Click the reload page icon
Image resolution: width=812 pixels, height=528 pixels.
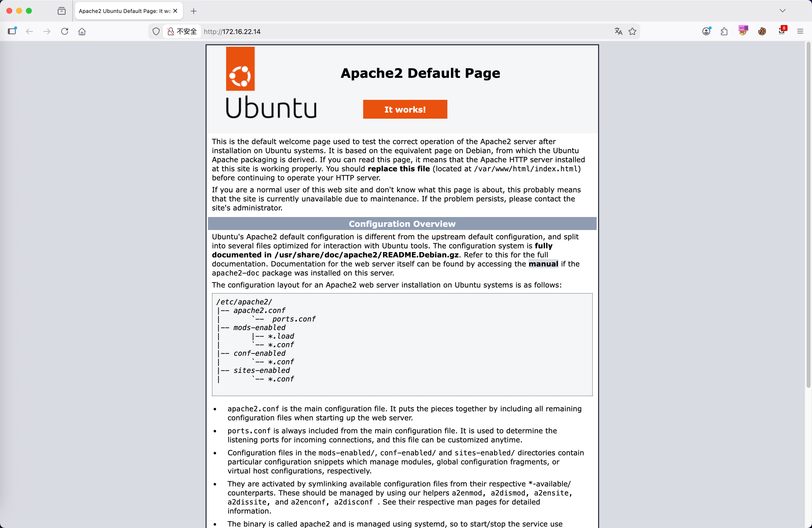pyautogui.click(x=64, y=31)
